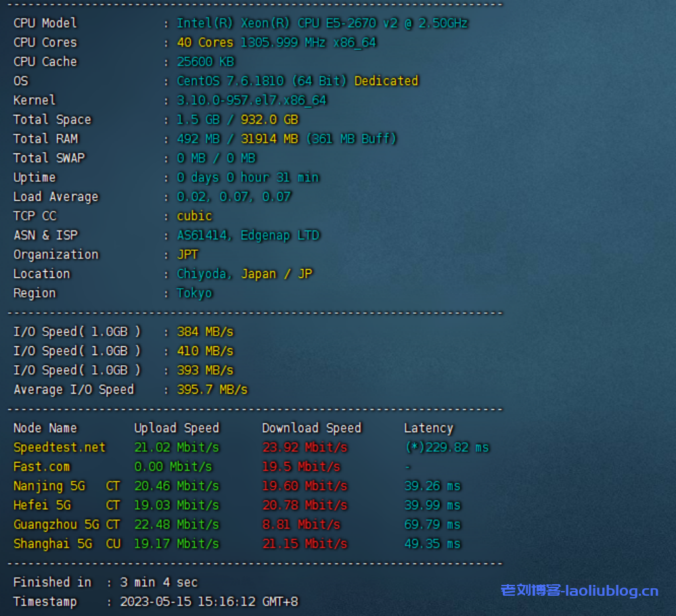Click the ASN text 'AS61414, Edgenap LTD'
This screenshot has width=676, height=616.
pyautogui.click(x=248, y=235)
